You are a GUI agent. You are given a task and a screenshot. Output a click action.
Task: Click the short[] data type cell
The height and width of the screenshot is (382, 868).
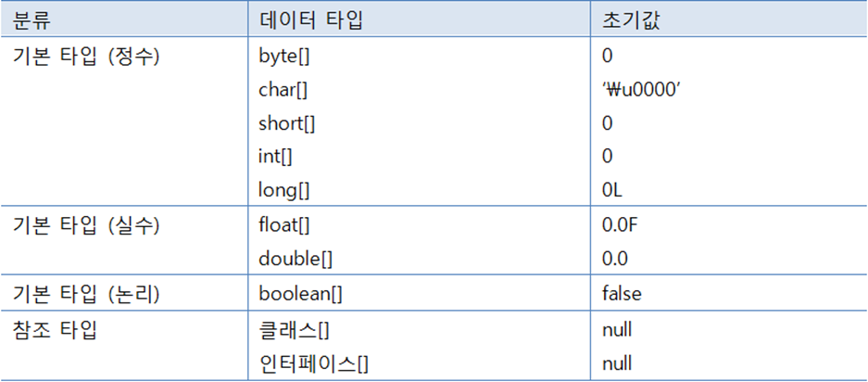pyautogui.click(x=286, y=122)
